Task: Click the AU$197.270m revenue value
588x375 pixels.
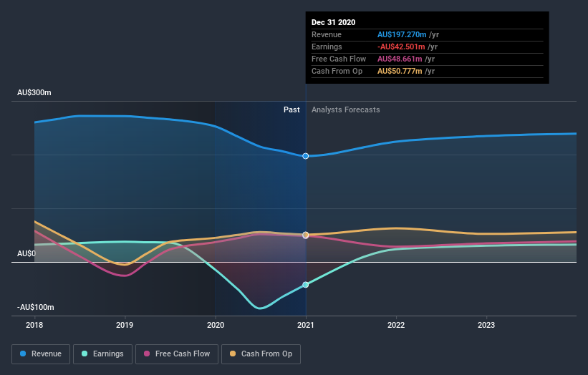Action: tap(402, 34)
